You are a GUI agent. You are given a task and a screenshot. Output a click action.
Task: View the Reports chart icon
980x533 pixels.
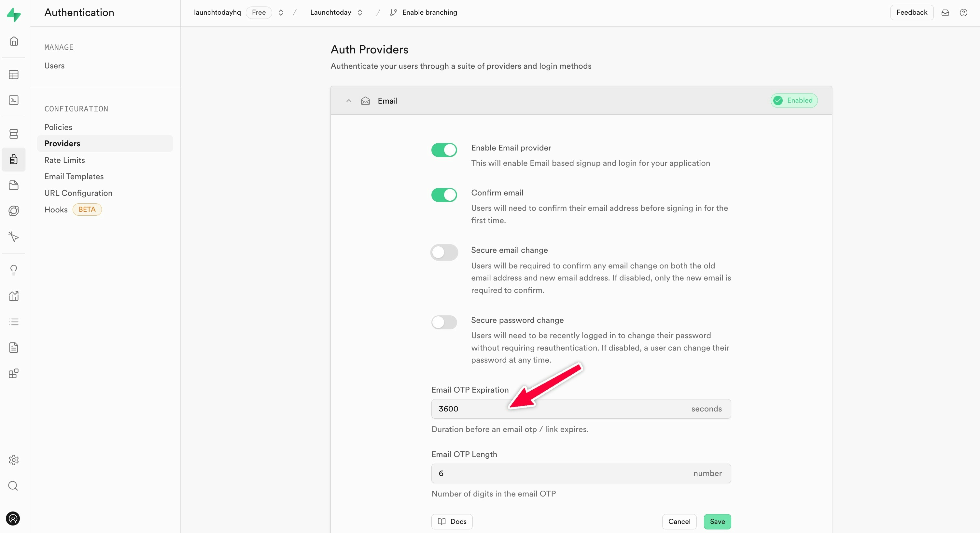click(14, 296)
